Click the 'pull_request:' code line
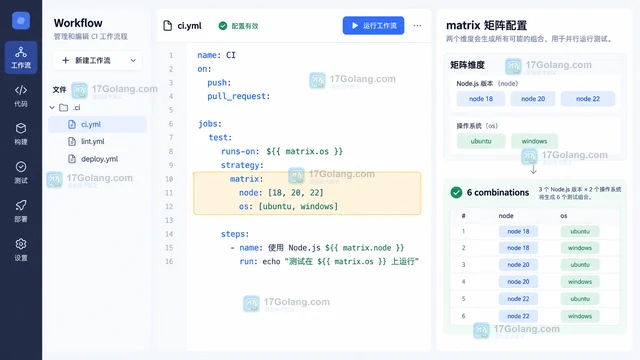 tap(239, 96)
